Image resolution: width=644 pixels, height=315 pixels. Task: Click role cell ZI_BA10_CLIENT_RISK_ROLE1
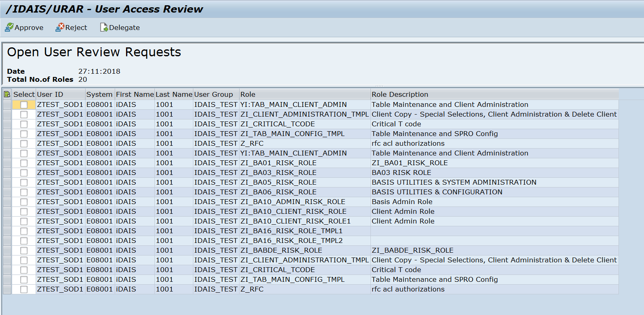click(305, 221)
